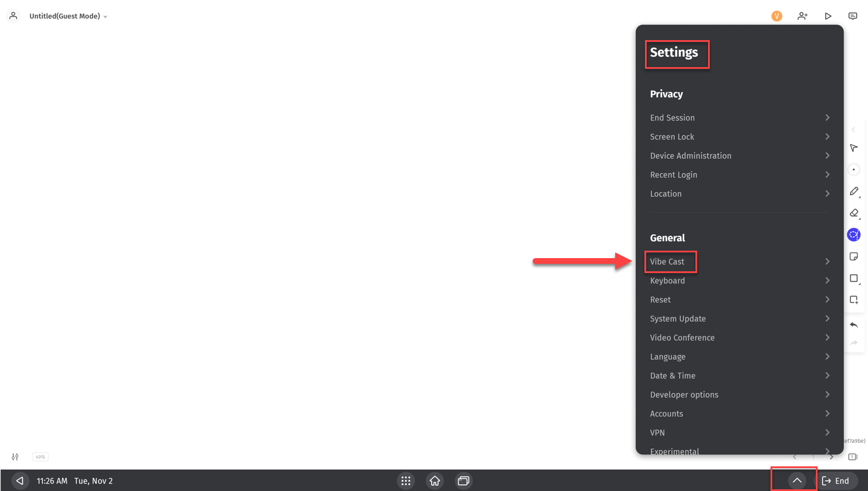Open the Vibe Cast settings

click(x=667, y=262)
